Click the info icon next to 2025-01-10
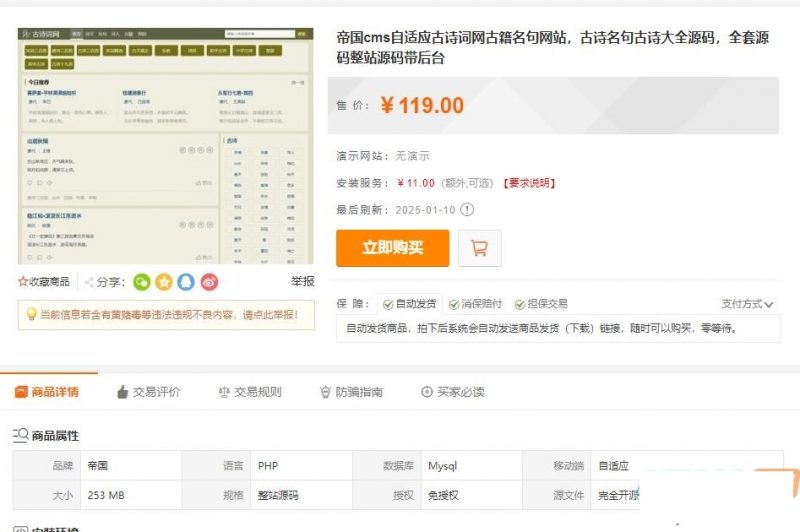Image resolution: width=800 pixels, height=532 pixels. pyautogui.click(x=467, y=210)
